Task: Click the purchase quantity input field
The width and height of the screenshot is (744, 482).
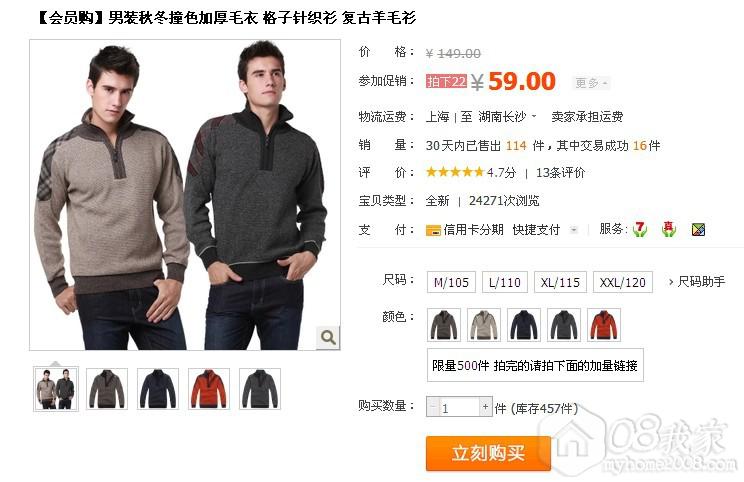Action: (459, 407)
